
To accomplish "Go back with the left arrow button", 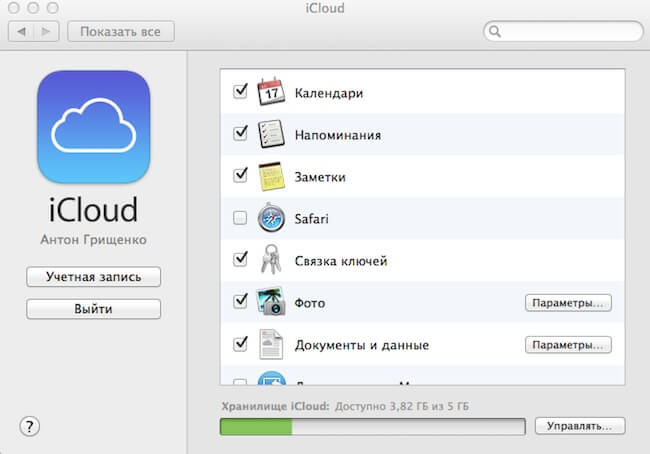I will click(21, 32).
